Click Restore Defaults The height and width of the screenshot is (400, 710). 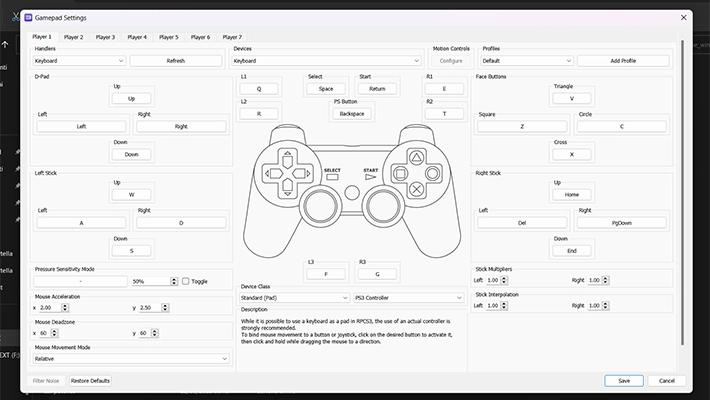click(x=90, y=381)
